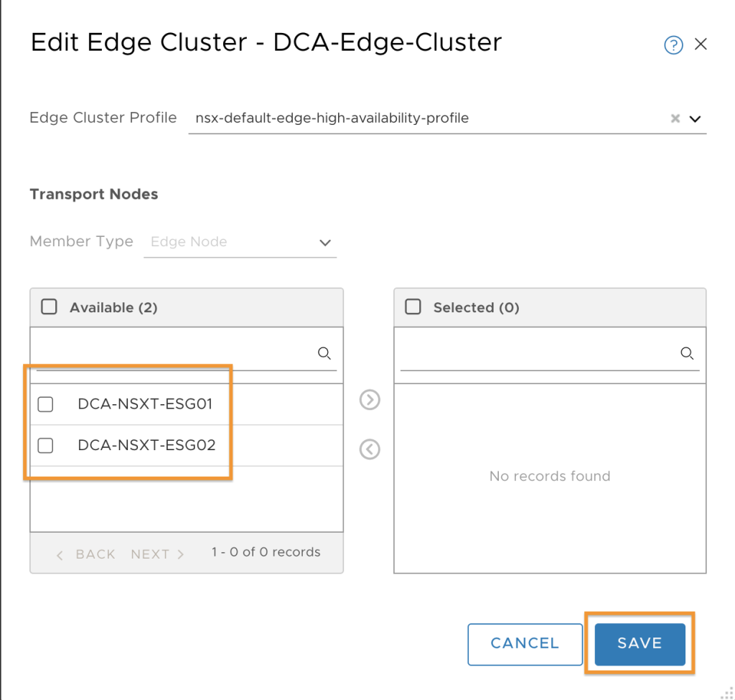
Task: Expand the Edge Cluster Profile dropdown
Action: pyautogui.click(x=695, y=118)
